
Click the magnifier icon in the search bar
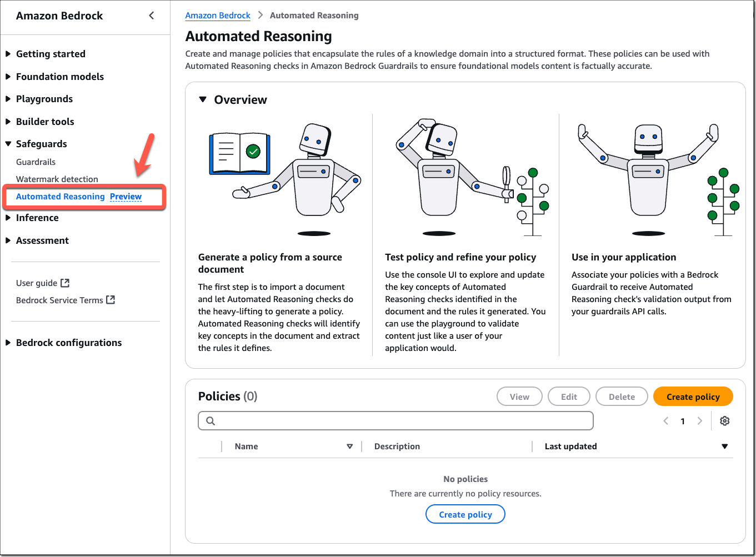(210, 420)
